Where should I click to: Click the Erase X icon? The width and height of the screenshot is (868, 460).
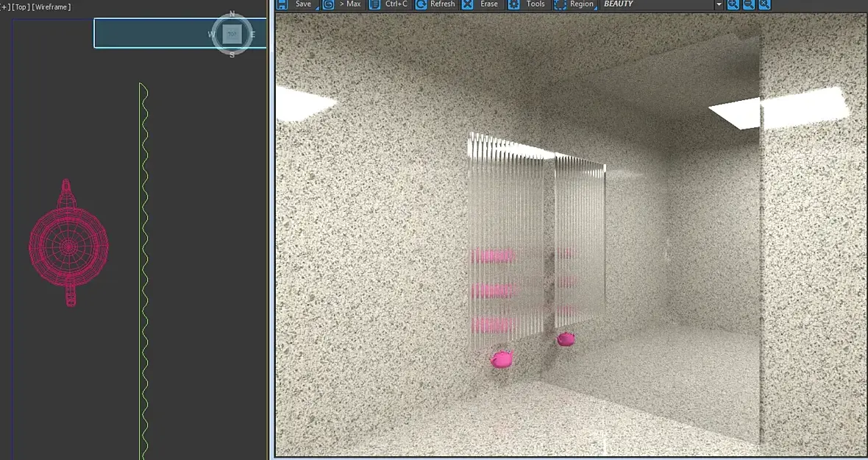(x=467, y=4)
